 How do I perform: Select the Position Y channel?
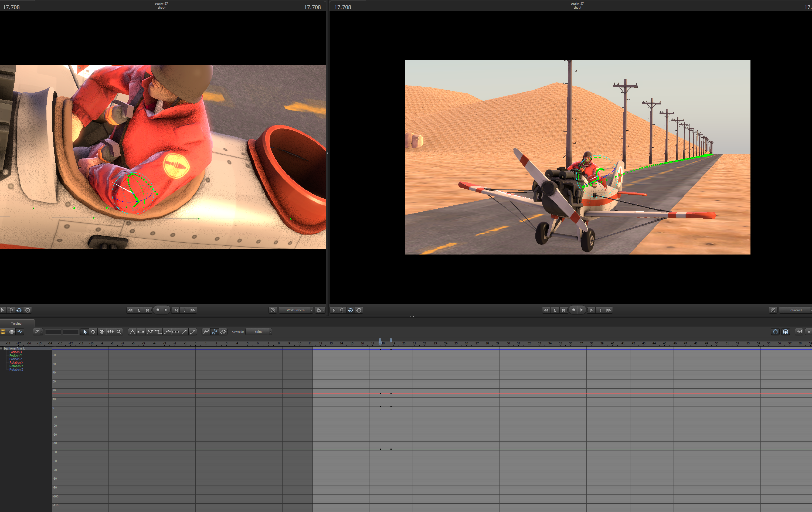coord(15,355)
